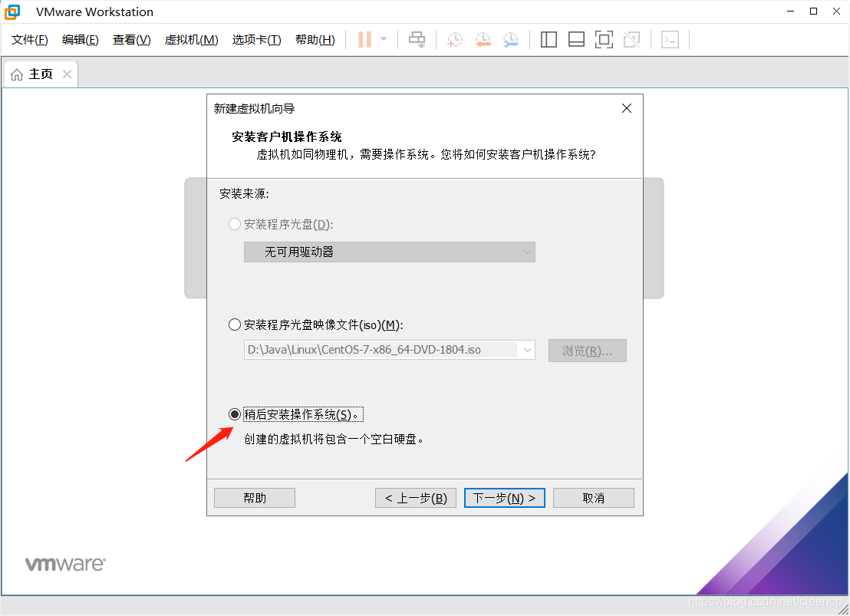Open the 无可用驱动器 drive dropdown
850x616 pixels.
pos(389,252)
